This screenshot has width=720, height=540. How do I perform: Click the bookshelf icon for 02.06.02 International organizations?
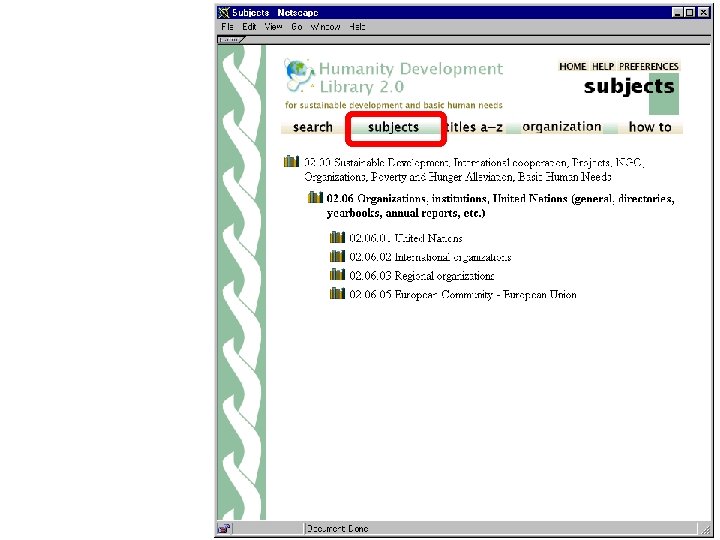(337, 256)
